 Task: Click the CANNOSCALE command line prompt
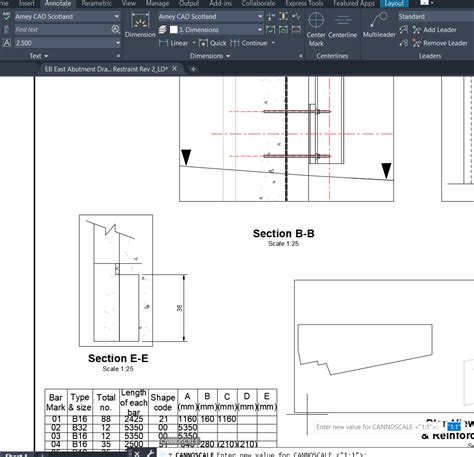point(270,454)
